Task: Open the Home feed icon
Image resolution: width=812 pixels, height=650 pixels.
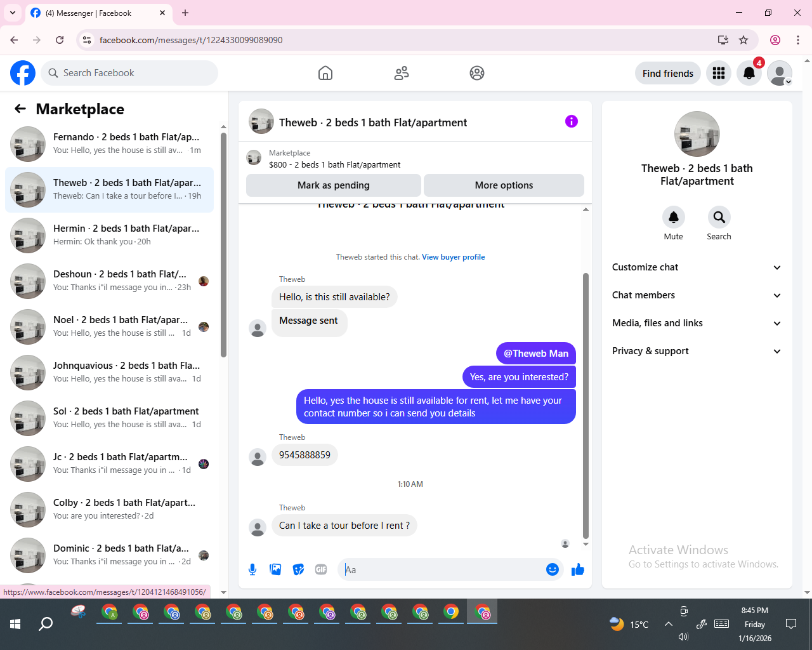Action: 325,73
